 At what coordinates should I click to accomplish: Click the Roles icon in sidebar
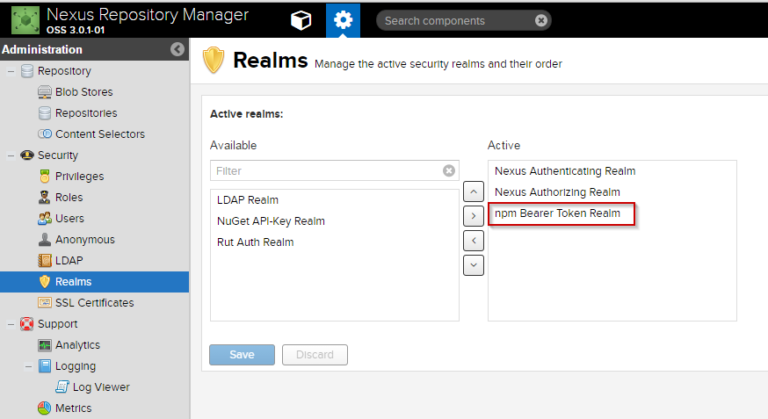pyautogui.click(x=45, y=197)
